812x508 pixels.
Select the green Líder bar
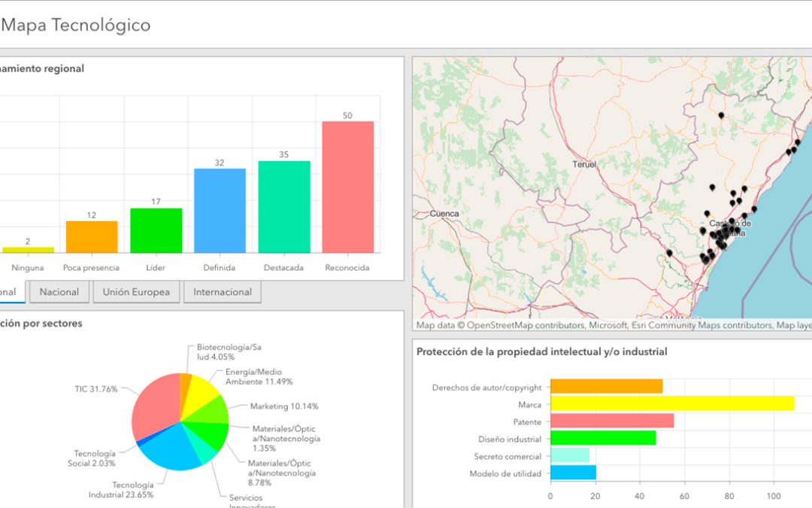(x=156, y=231)
